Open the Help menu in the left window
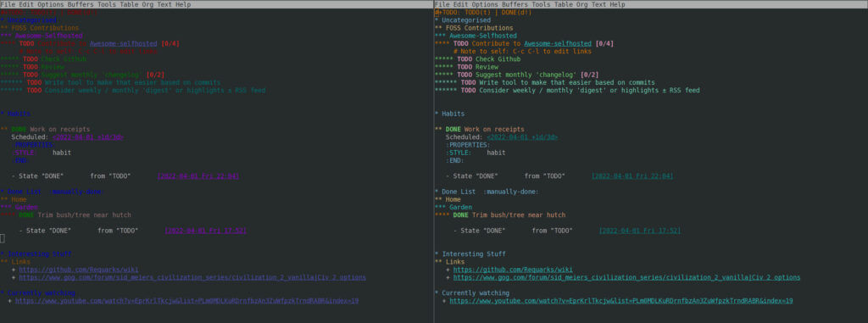Image resolution: width=868 pixels, height=323 pixels. pos(183,4)
